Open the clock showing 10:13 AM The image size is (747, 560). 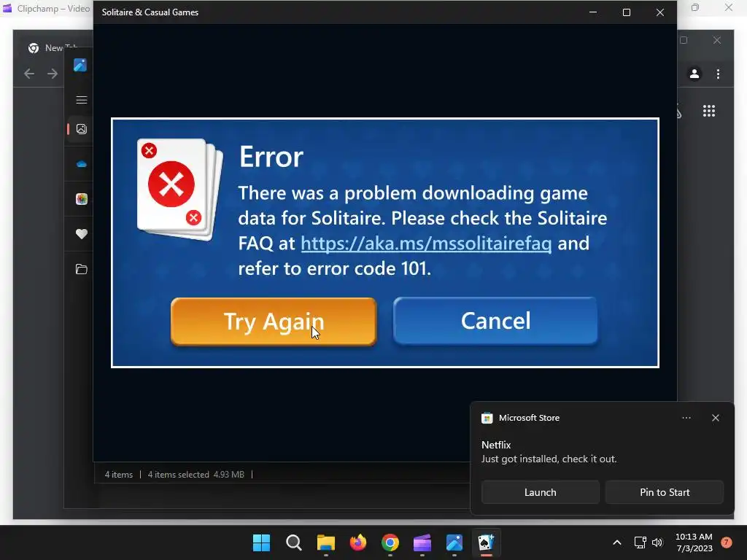(x=694, y=542)
